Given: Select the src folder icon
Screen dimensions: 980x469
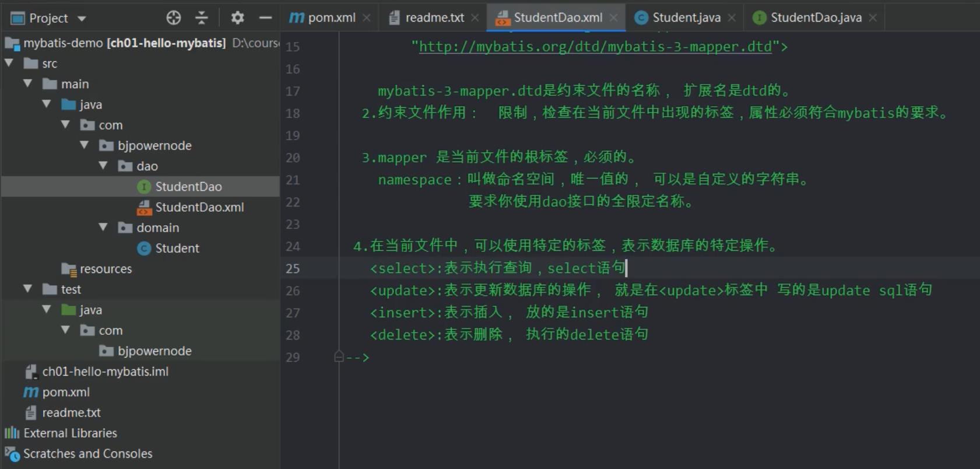Looking at the screenshot, I should (x=31, y=63).
